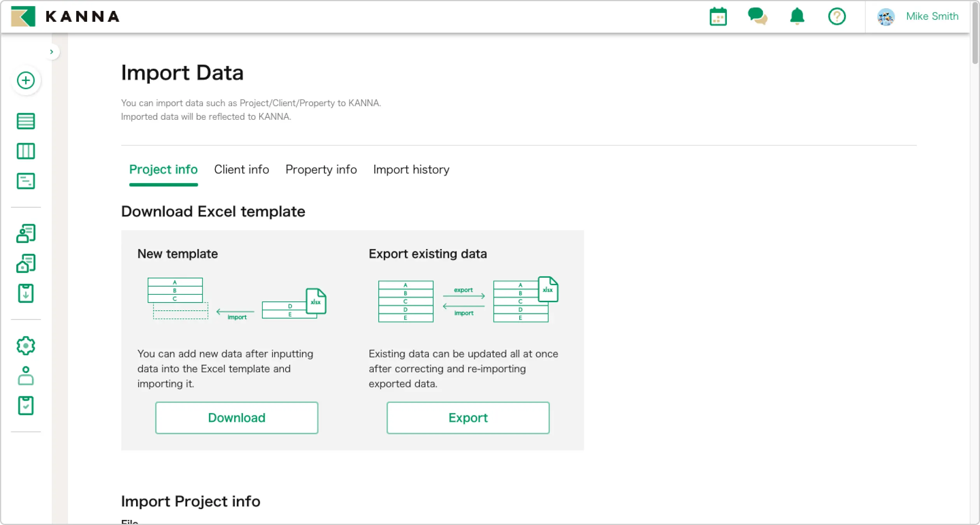980x525 pixels.
Task: Select the import/download icon in sidebar
Action: pos(26,294)
